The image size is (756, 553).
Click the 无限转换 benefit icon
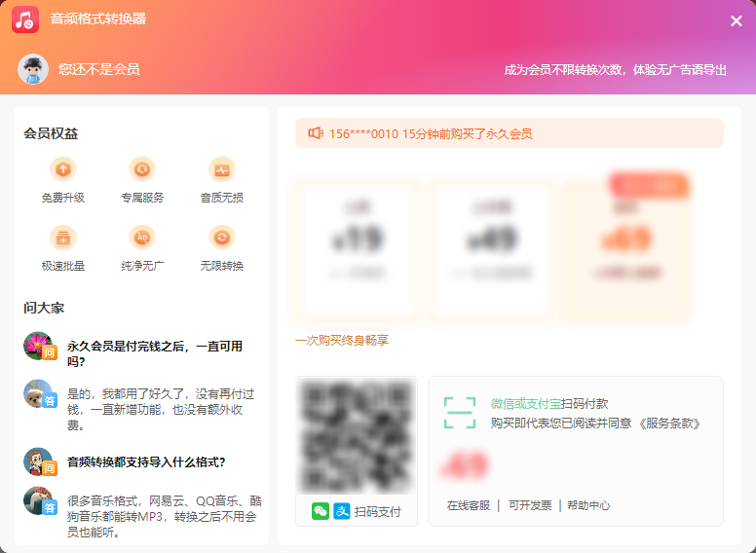click(222, 238)
